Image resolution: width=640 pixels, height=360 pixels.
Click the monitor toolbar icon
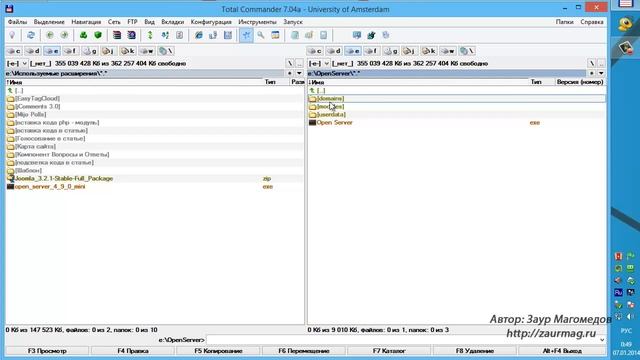click(357, 35)
